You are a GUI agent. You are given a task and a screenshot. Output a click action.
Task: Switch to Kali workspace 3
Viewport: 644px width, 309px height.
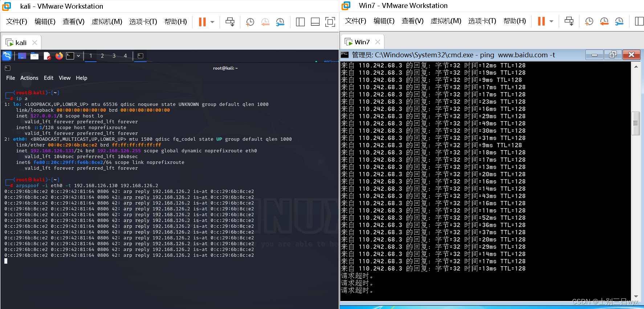(x=114, y=56)
